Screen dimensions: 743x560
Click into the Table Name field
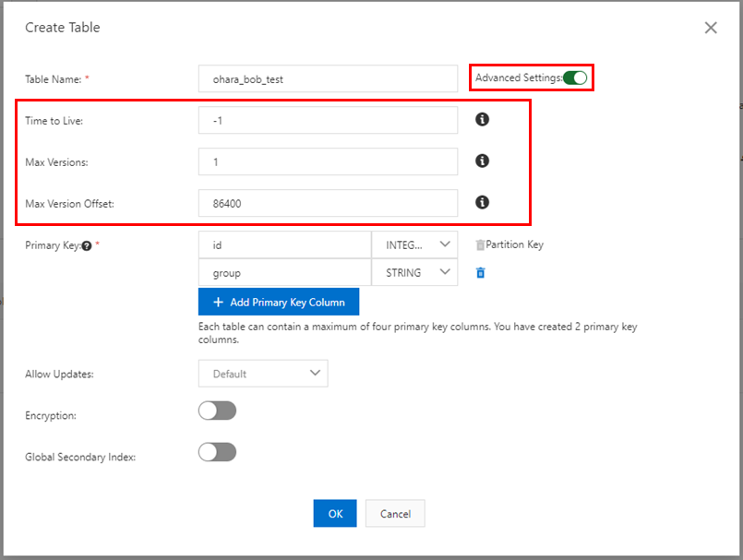point(328,78)
